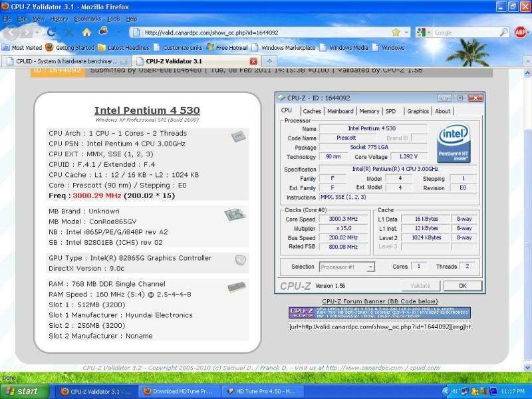
Task: Click the OK button in CPU-Z
Action: 462,286
